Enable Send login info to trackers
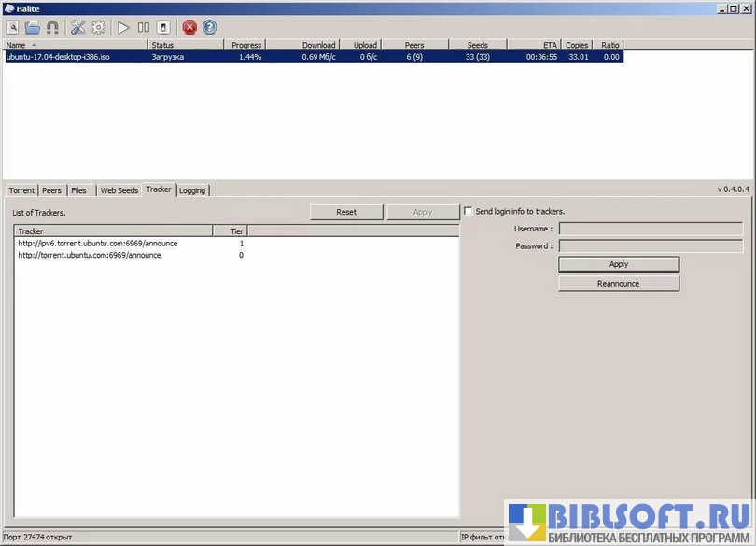The height and width of the screenshot is (546, 756). pyautogui.click(x=469, y=212)
